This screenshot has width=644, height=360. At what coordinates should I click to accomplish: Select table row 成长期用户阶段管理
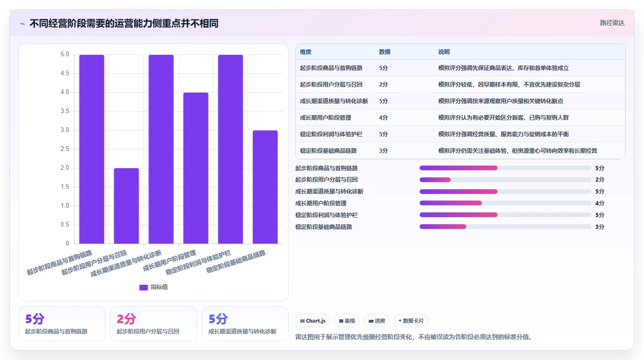[460, 118]
